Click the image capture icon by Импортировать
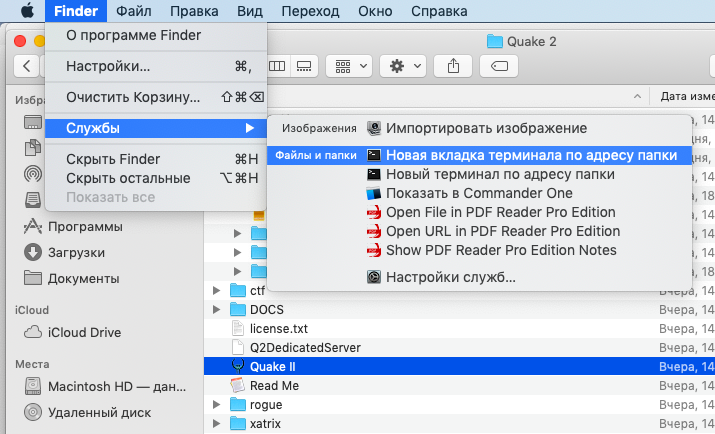Viewport: 715px width, 434px height. coord(374,128)
